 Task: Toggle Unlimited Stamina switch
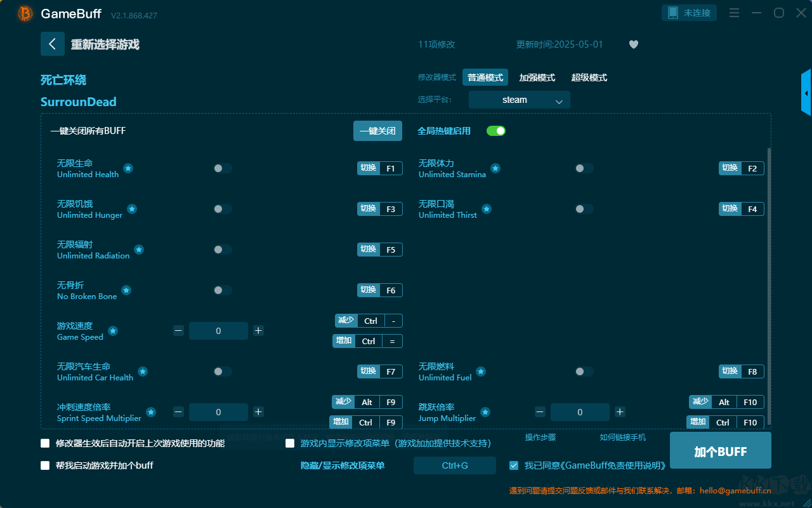click(x=584, y=168)
